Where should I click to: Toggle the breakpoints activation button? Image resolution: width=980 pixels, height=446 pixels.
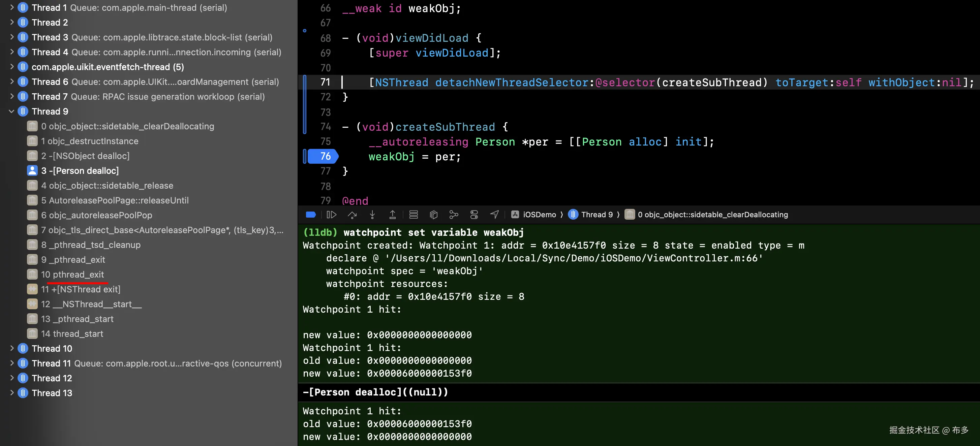coord(310,215)
